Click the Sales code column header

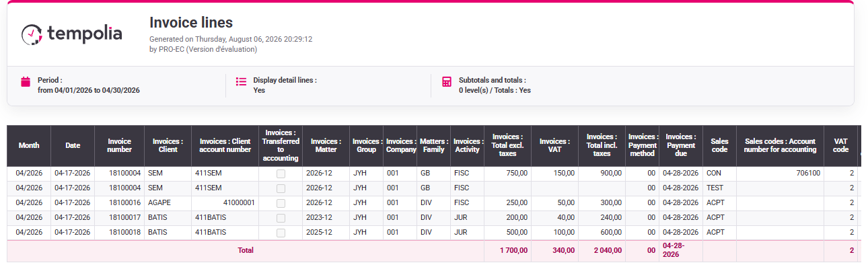[x=719, y=145]
